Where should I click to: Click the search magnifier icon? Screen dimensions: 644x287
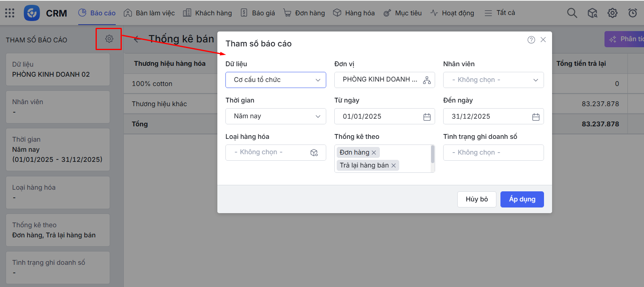click(x=572, y=13)
